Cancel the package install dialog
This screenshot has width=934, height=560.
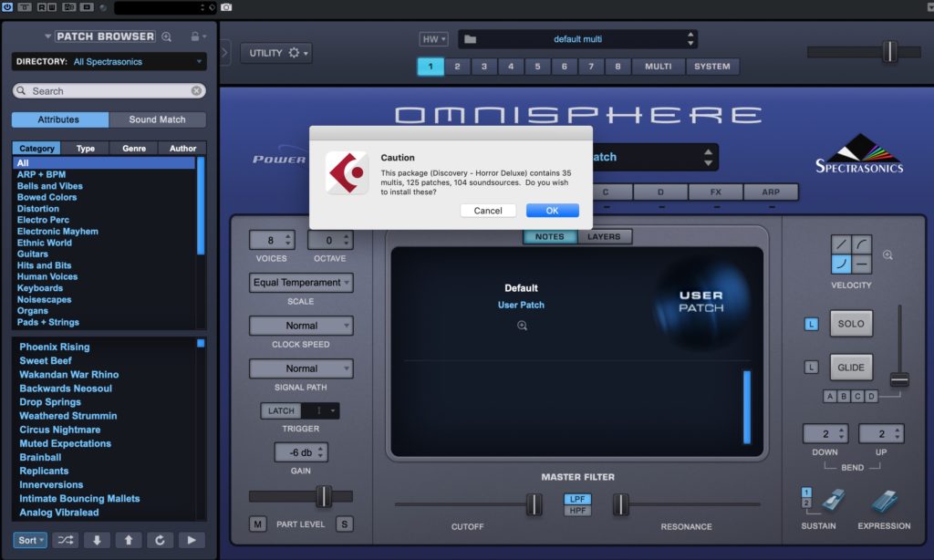(488, 211)
